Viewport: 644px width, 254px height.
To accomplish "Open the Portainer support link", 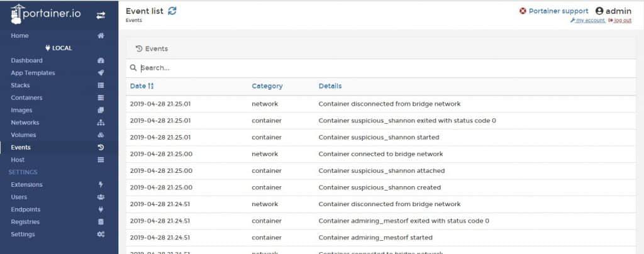I will tap(554, 11).
